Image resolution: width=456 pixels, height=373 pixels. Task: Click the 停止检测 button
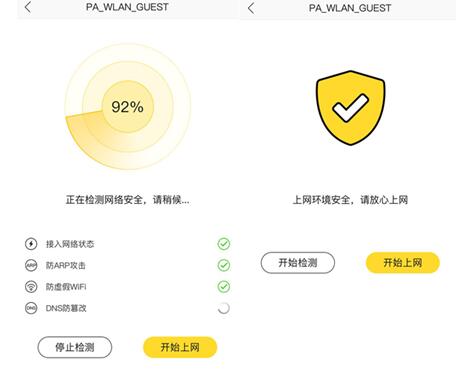[x=75, y=347]
